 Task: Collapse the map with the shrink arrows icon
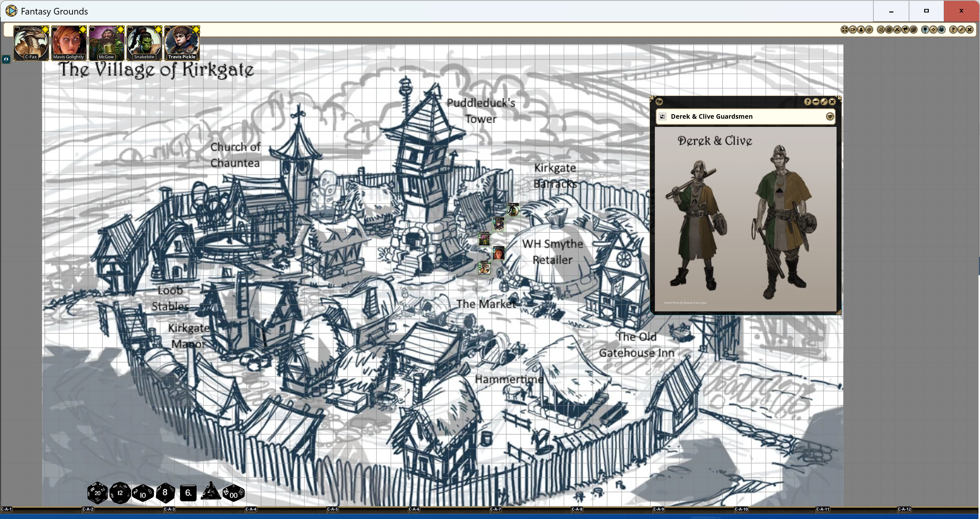[962, 30]
